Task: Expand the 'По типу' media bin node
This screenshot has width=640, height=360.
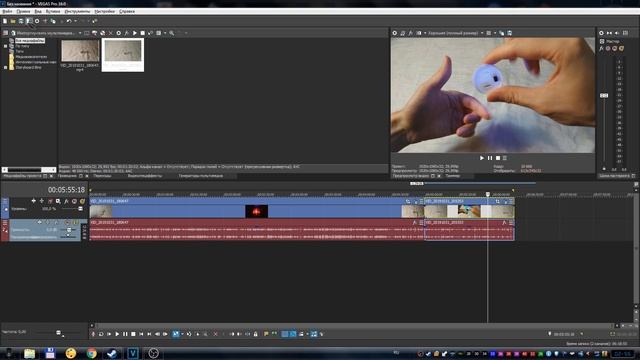Action: coord(5,46)
